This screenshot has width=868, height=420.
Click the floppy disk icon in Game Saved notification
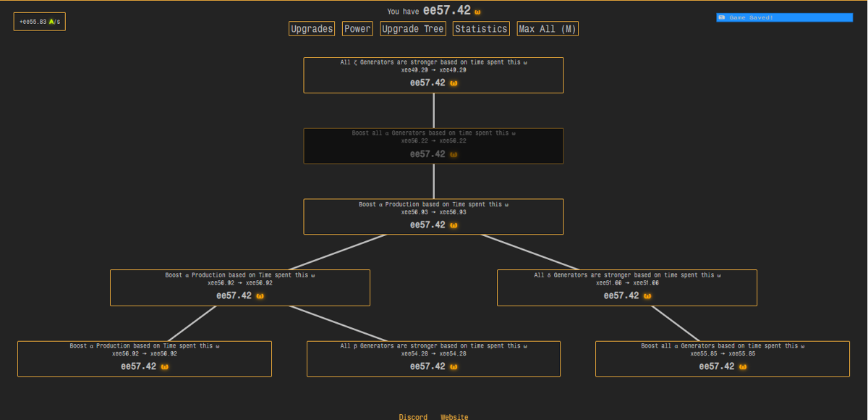coord(721,17)
